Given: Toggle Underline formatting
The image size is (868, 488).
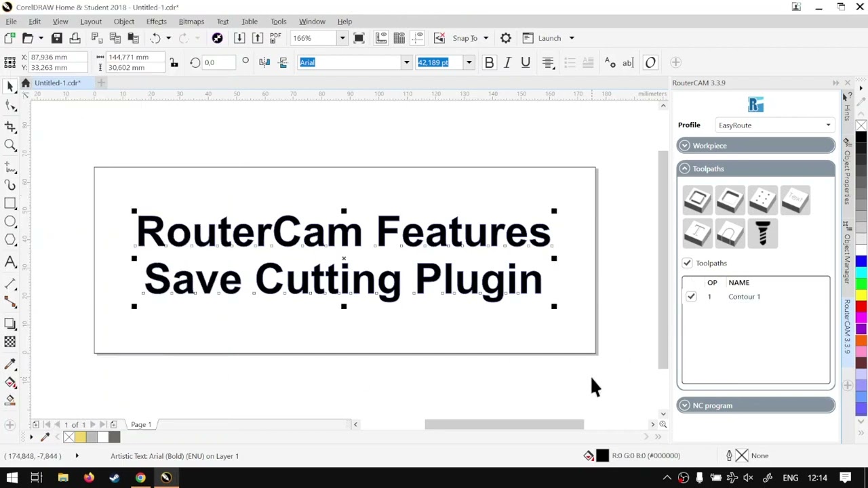Looking at the screenshot, I should pyautogui.click(x=526, y=62).
